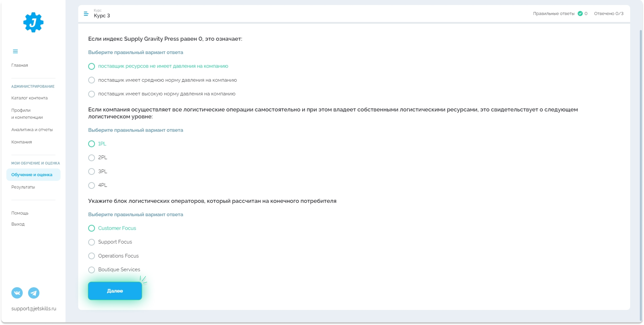Collapse the sidebar with the hamburger icon
Image resolution: width=644 pixels, height=325 pixels.
pyautogui.click(x=15, y=51)
